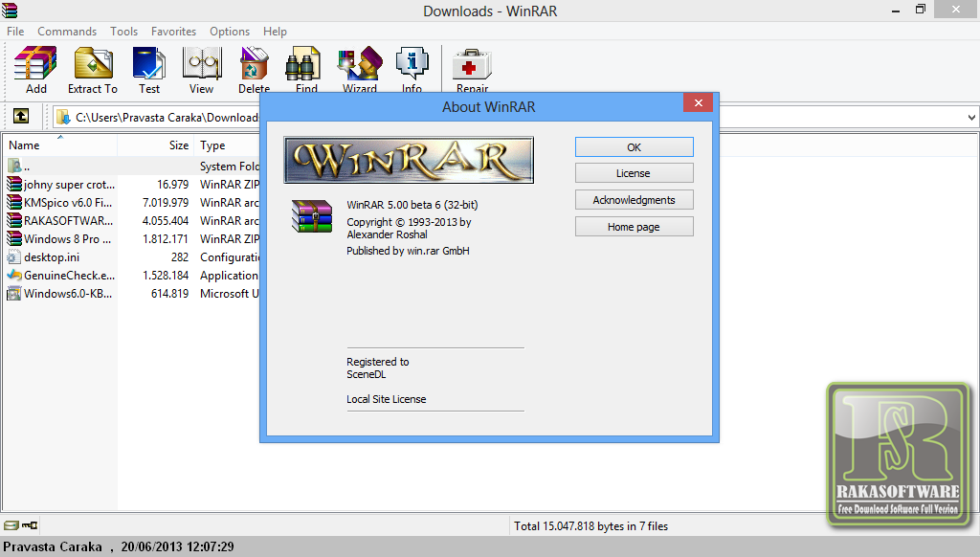Open the Help menu
The image size is (980, 557).
[x=275, y=32]
